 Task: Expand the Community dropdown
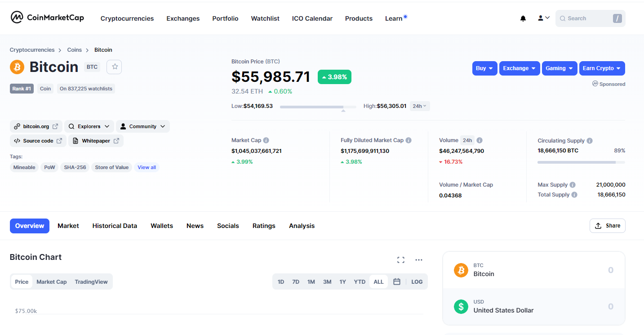(x=143, y=126)
